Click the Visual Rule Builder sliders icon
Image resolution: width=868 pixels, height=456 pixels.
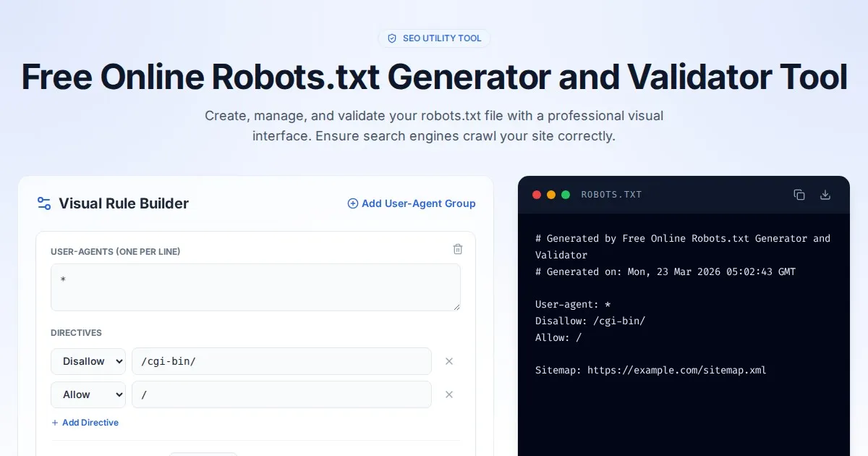(x=44, y=203)
